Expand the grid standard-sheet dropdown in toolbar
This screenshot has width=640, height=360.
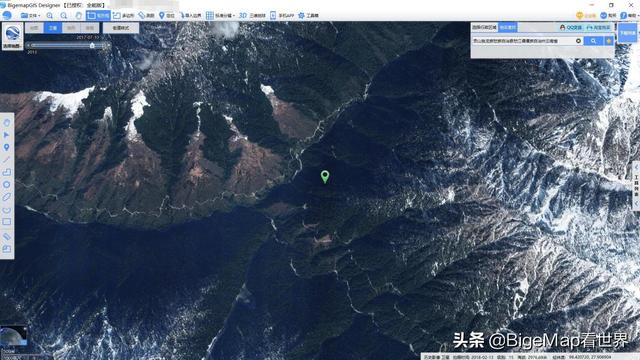(x=220, y=16)
